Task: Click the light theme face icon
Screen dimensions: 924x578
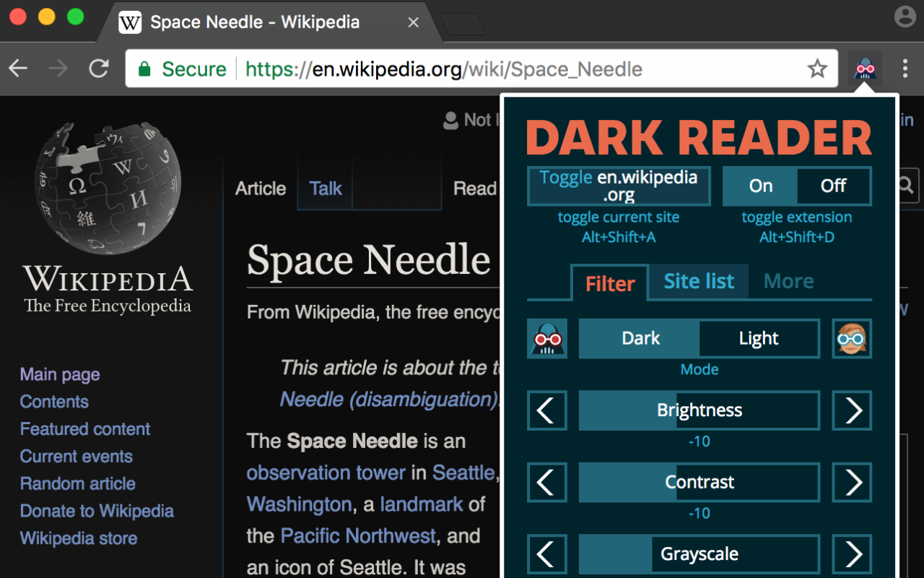Action: pyautogui.click(x=851, y=338)
